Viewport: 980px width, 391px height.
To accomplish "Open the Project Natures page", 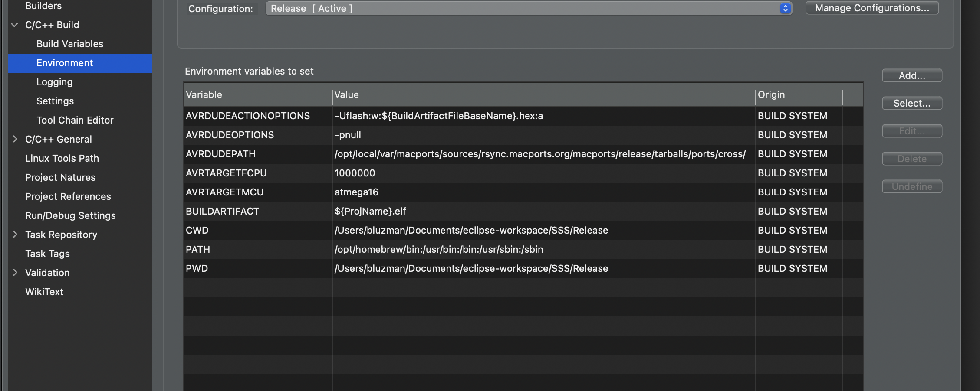I will pos(60,177).
